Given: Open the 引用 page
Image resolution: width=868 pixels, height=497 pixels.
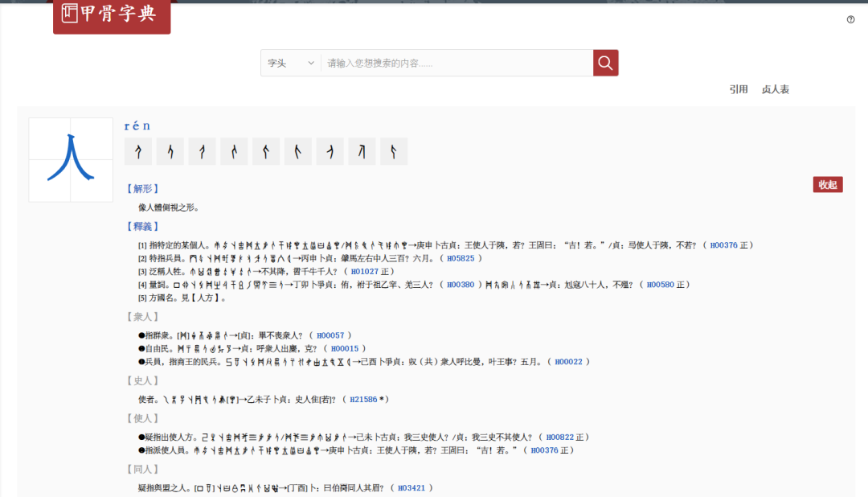Looking at the screenshot, I should point(737,89).
